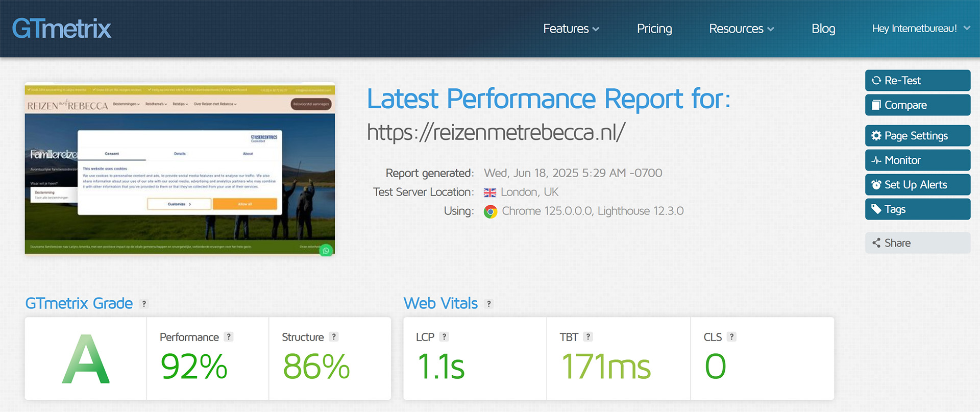This screenshot has height=412, width=980.
Task: Click the help icon beside Web Vitals
Action: tap(489, 304)
